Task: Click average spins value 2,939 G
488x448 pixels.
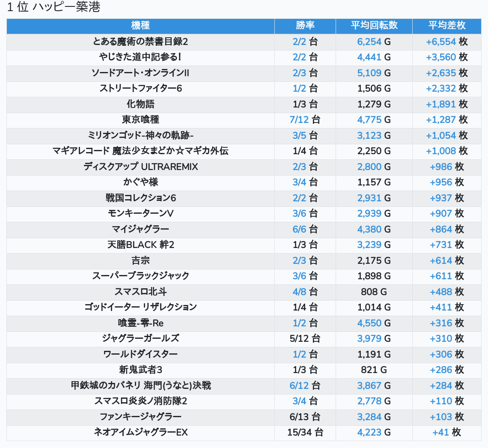Action: pyautogui.click(x=374, y=214)
